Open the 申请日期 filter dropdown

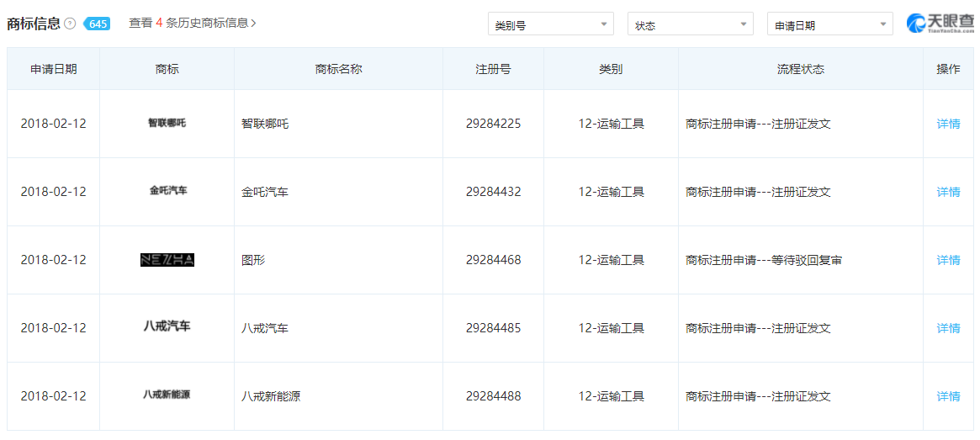829,24
